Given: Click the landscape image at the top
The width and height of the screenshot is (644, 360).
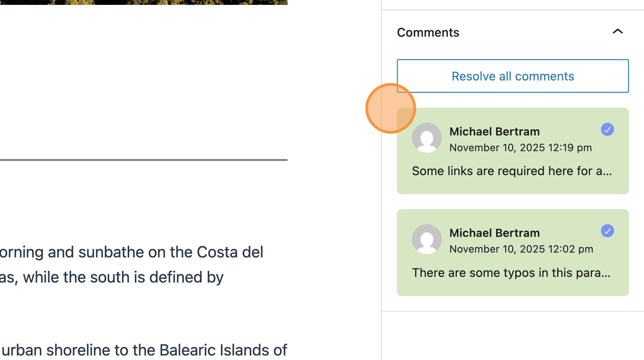Looking at the screenshot, I should [144, 2].
